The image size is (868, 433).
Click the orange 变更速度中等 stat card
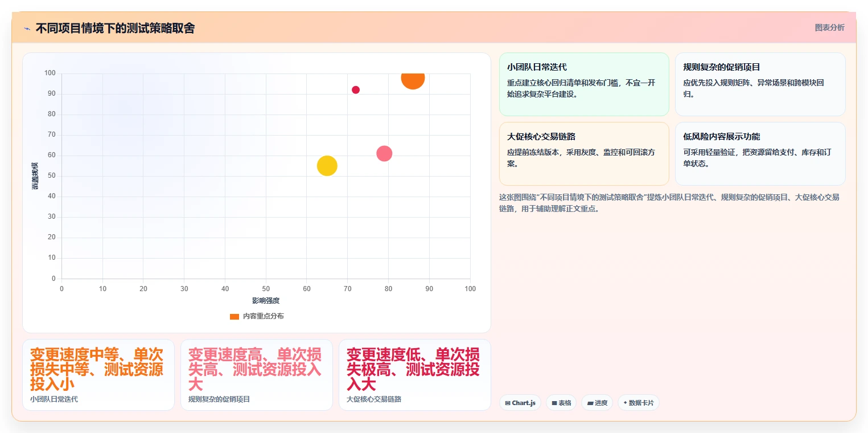point(98,375)
